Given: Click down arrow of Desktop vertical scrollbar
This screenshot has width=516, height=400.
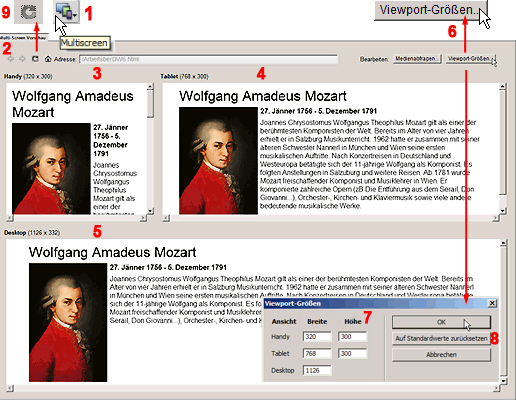Looking at the screenshot, I should tap(503, 381).
